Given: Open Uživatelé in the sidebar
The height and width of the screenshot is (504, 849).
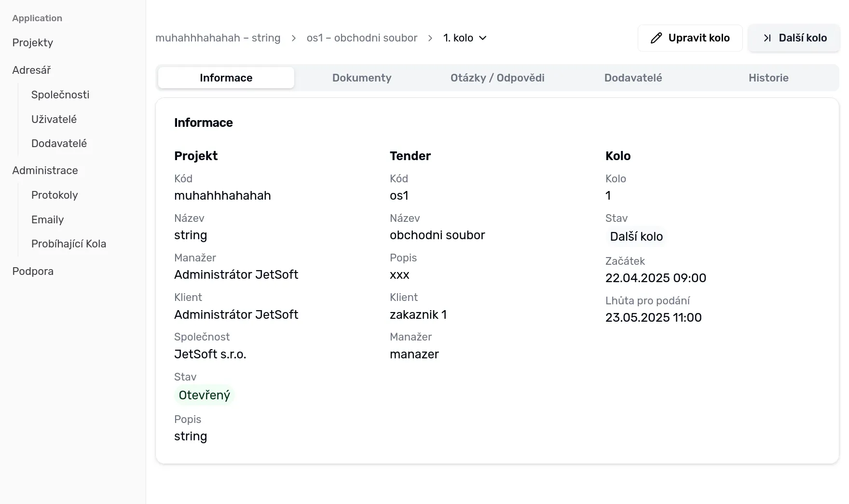Looking at the screenshot, I should [54, 119].
